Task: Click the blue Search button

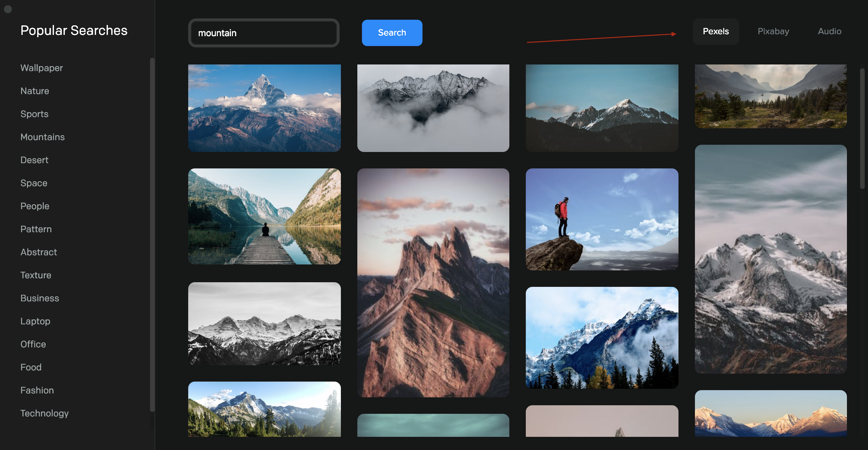Action: (x=392, y=33)
